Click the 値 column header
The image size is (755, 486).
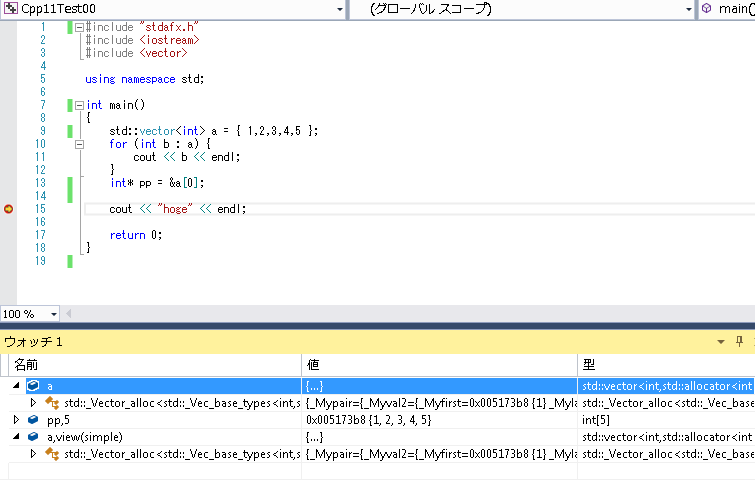click(439, 365)
